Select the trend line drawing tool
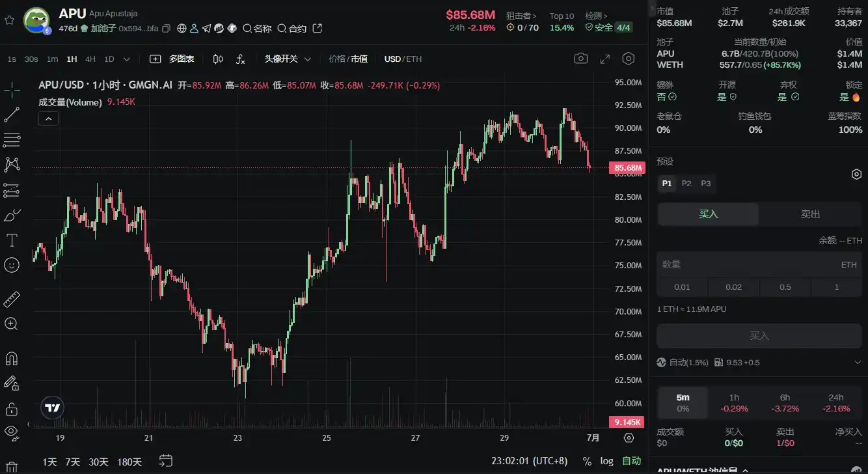Screen dimensions: 868x474 [12, 115]
